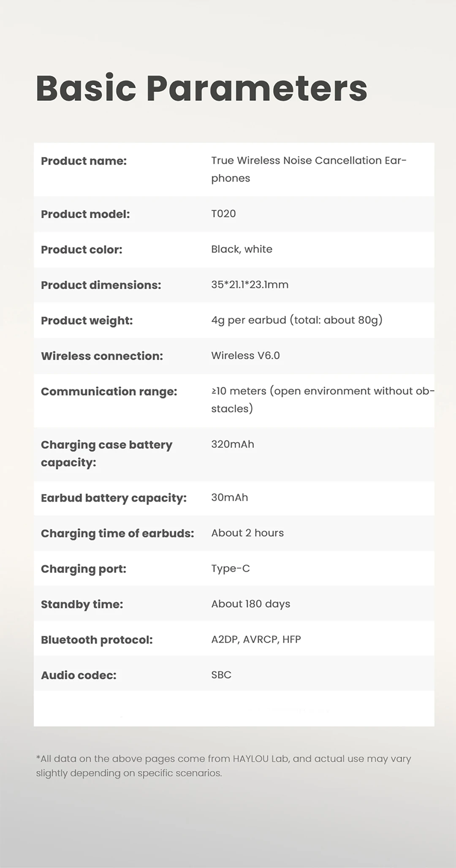Screen dimensions: 456x868
Task: Click the "Wireless V6.0" connection value
Action: [x=245, y=355]
